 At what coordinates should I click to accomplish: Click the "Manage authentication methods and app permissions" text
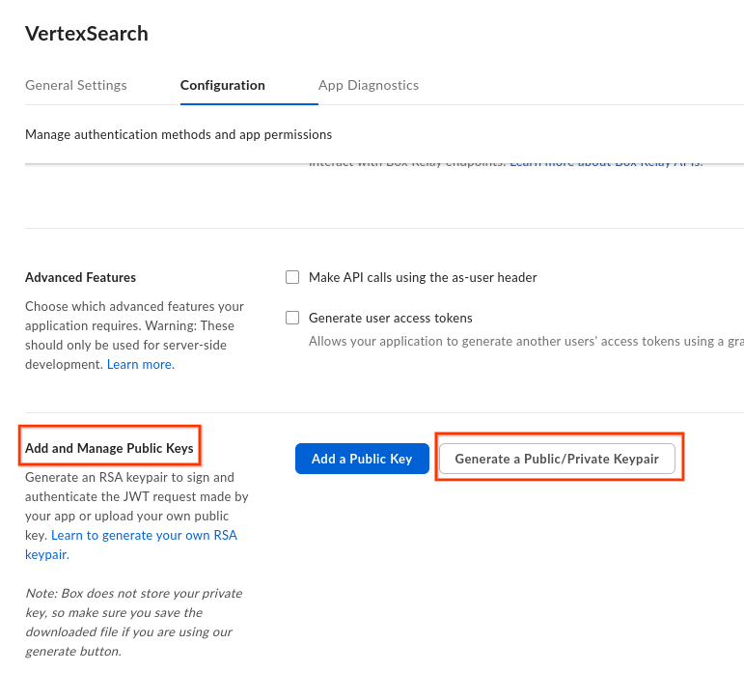[179, 134]
